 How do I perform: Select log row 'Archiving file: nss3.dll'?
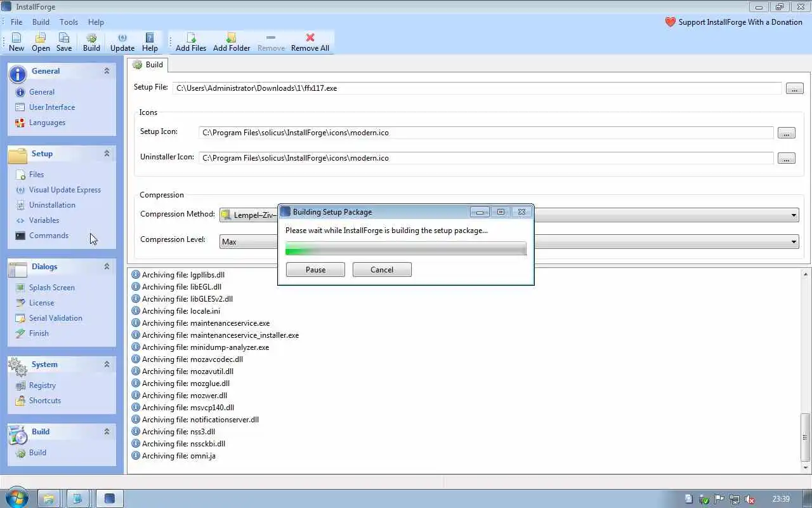click(173, 432)
